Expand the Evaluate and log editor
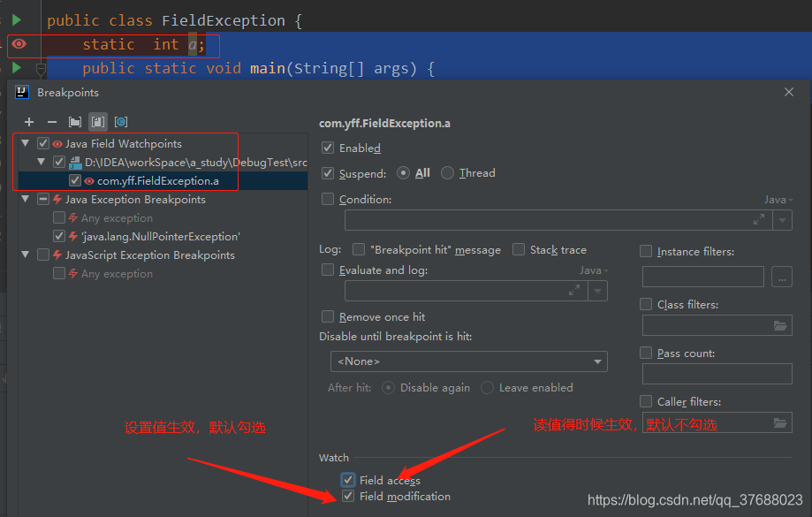Screen dimensions: 812x517 574,290
